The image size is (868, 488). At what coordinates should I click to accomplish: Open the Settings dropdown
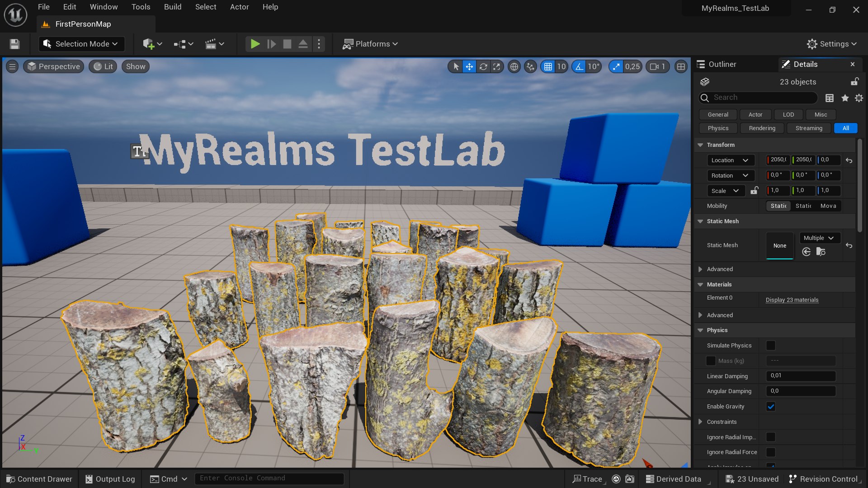(x=831, y=44)
